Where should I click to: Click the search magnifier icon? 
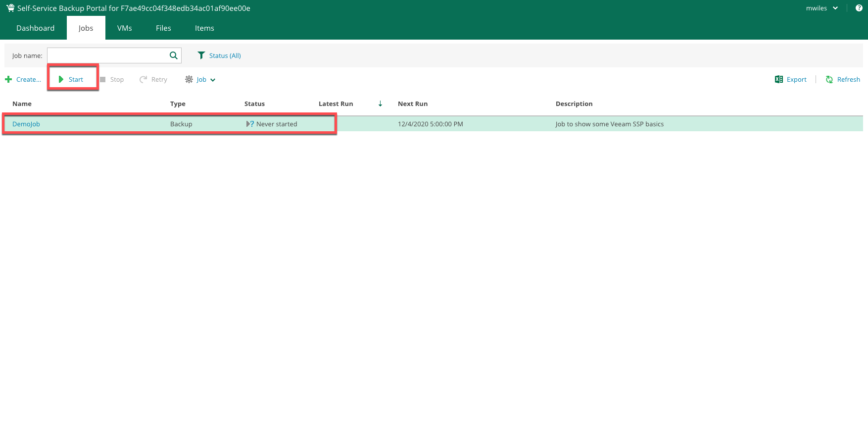coord(173,55)
